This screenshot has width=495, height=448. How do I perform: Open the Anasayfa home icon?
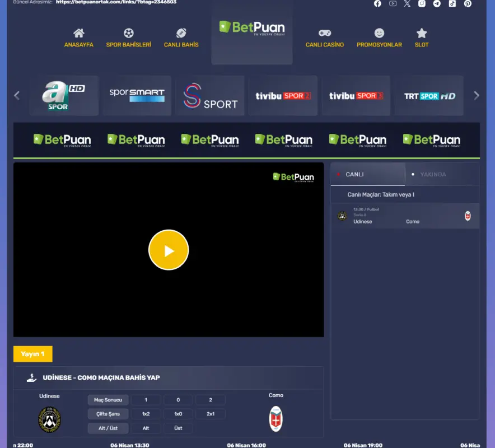78,33
